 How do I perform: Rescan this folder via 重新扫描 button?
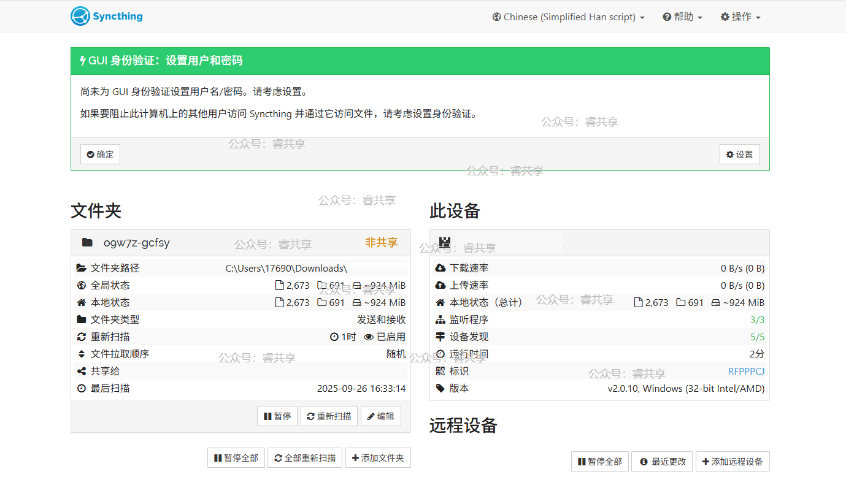click(x=329, y=416)
